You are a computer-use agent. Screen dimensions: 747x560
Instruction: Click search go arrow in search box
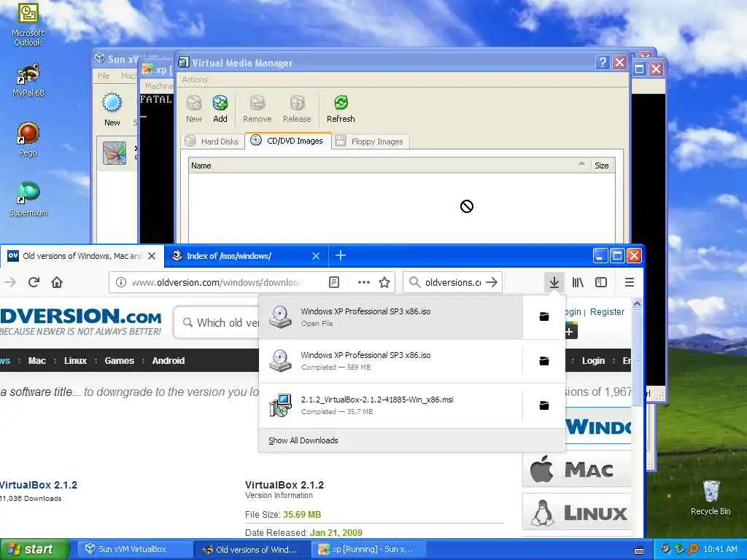(492, 282)
